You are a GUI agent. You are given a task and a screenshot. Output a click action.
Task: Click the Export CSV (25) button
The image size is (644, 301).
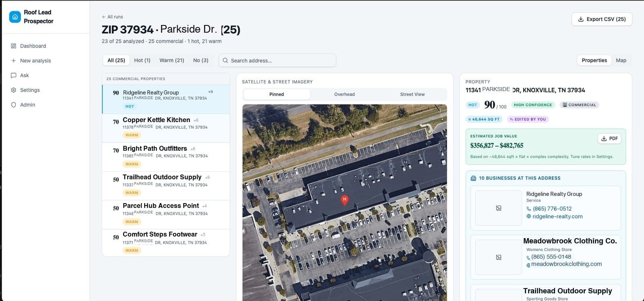pos(602,19)
